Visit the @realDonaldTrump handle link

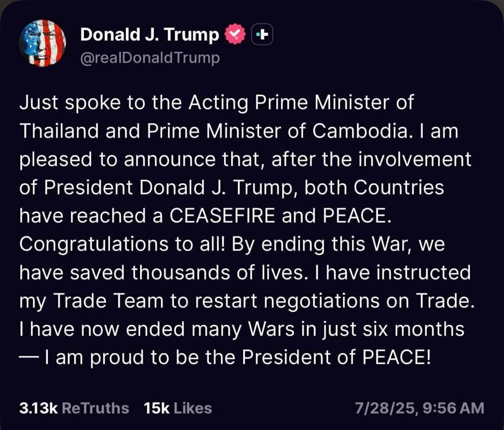150,58
